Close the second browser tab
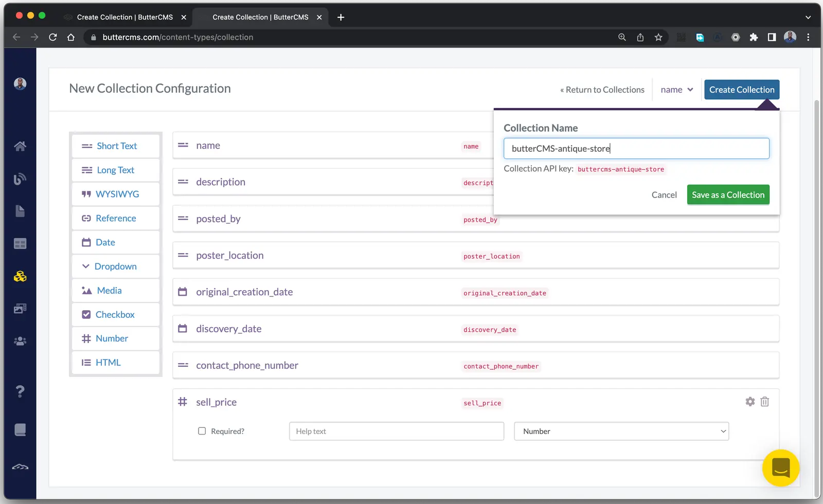This screenshot has width=823, height=504. (319, 17)
